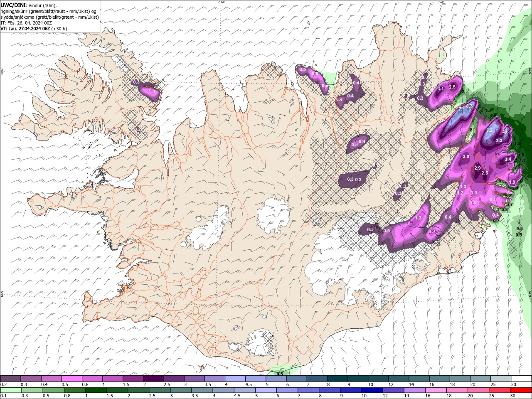Click the 'IT: Fös. 26. 04. 2024 00Z' line

pyautogui.click(x=26, y=23)
